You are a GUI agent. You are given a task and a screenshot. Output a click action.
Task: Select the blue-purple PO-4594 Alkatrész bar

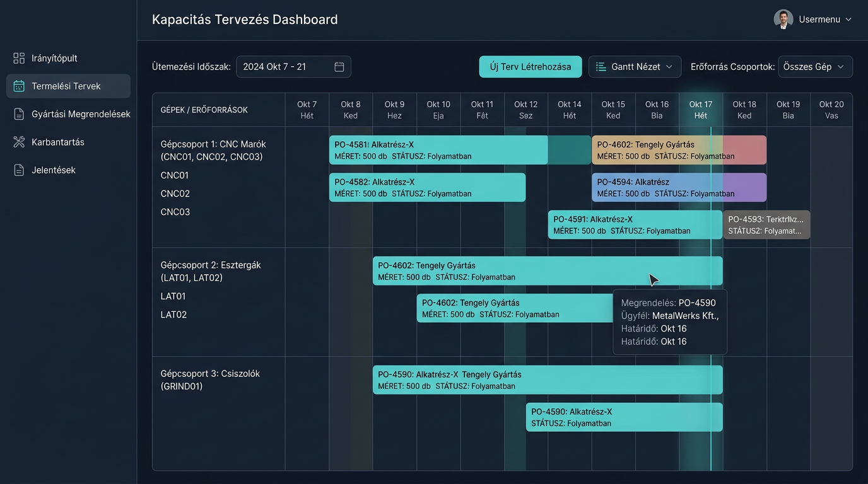coord(679,187)
